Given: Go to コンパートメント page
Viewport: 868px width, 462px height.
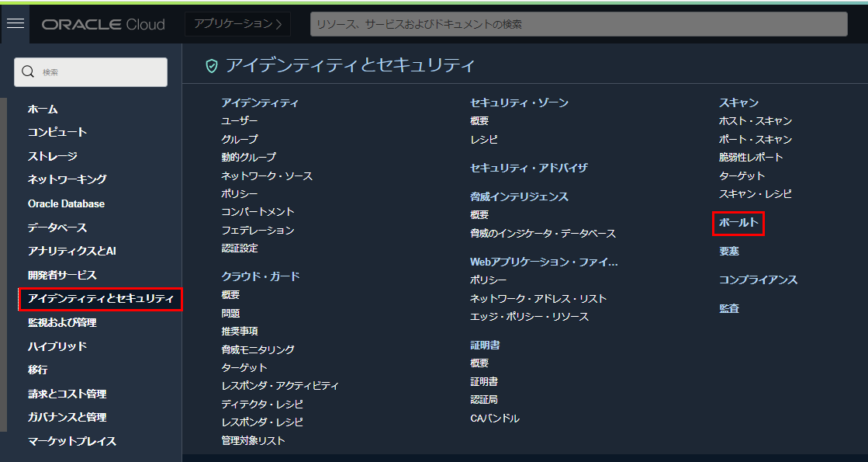Looking at the screenshot, I should (x=258, y=212).
